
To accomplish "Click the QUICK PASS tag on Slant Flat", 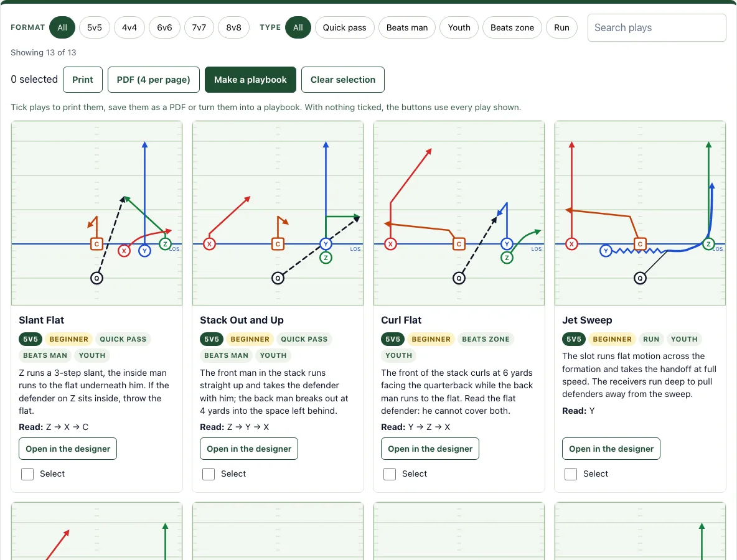I will (123, 339).
